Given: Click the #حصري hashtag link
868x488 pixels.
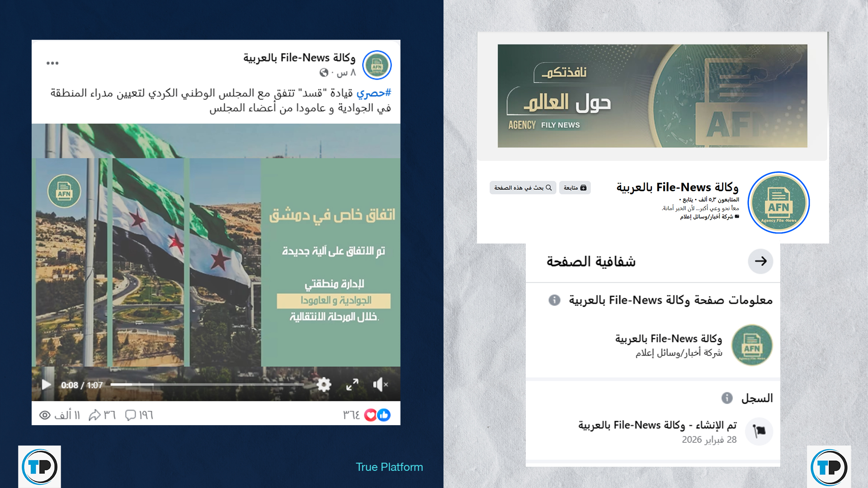Looking at the screenshot, I should (x=373, y=93).
